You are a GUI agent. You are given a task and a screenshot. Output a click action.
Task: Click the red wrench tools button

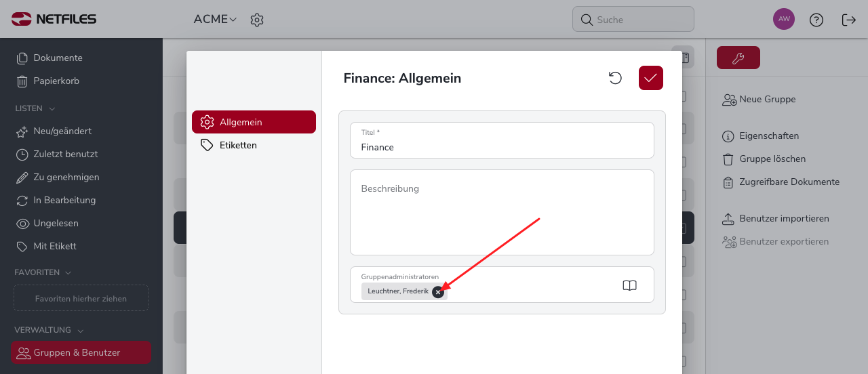[738, 58]
